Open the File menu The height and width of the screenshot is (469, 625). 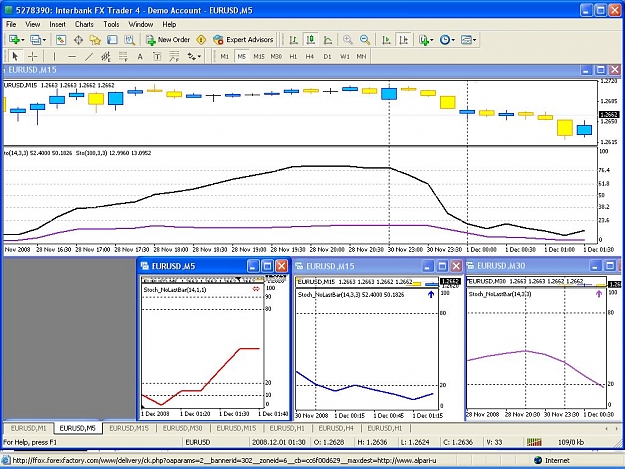[x=11, y=24]
